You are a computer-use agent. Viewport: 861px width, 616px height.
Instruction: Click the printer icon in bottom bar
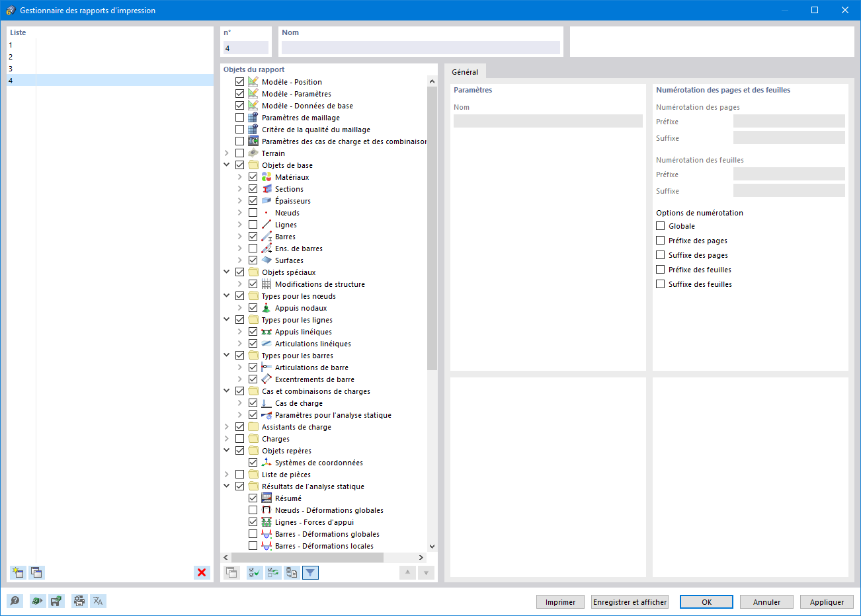pos(79,601)
